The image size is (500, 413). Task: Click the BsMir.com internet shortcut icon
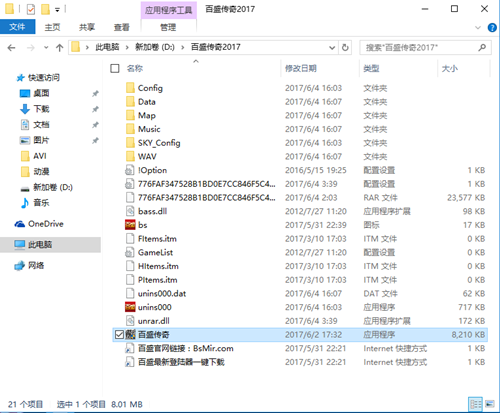click(x=130, y=348)
